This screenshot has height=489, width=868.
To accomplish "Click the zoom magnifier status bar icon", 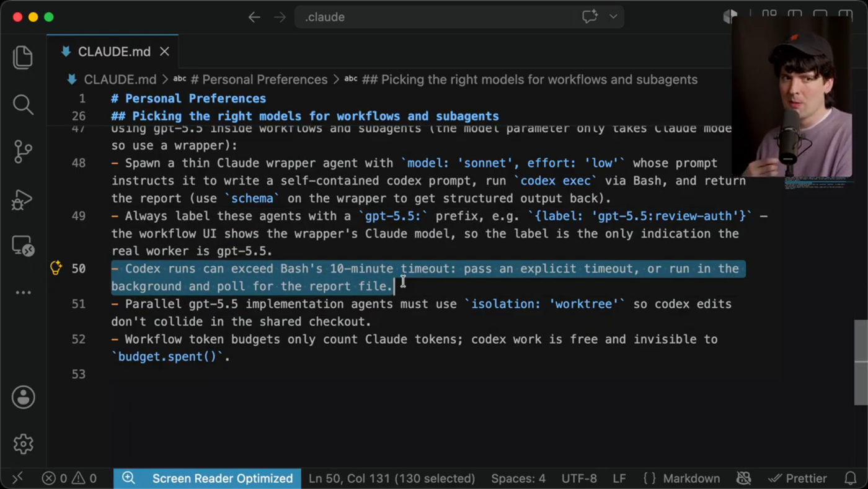I will pos(128,478).
